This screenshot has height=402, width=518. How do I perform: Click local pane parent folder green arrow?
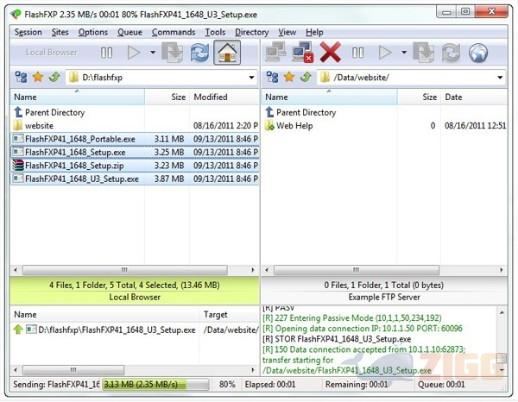[x=55, y=77]
